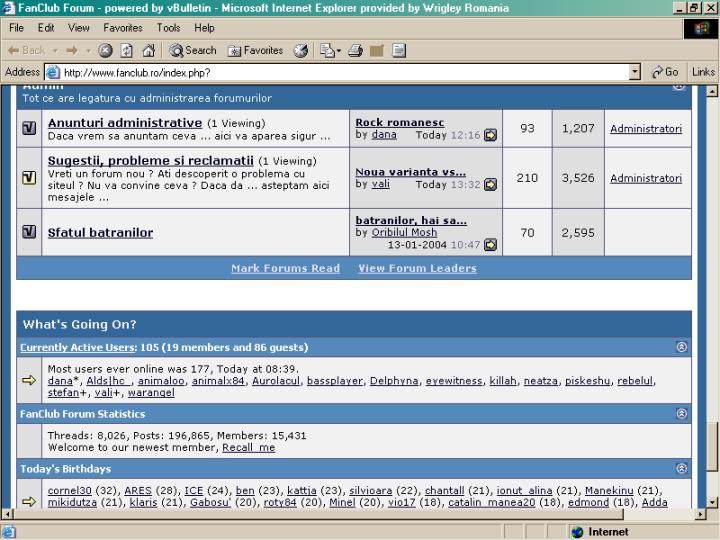Stop page loading with Stop icon
The height and width of the screenshot is (540, 720).
click(105, 51)
